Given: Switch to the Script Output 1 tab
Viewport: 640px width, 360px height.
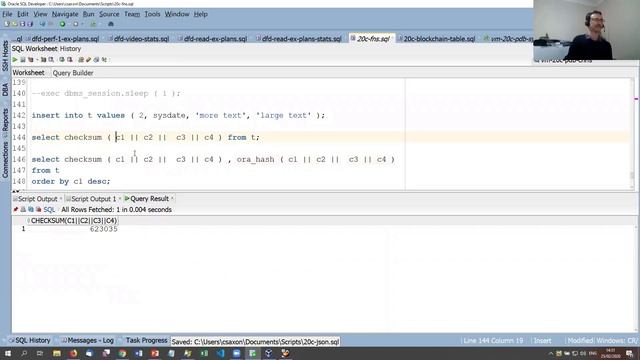Looking at the screenshot, I should point(93,199).
